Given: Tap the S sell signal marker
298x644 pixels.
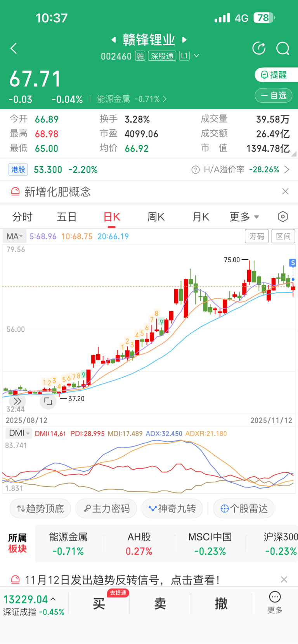Looking at the screenshot, I should [293, 263].
